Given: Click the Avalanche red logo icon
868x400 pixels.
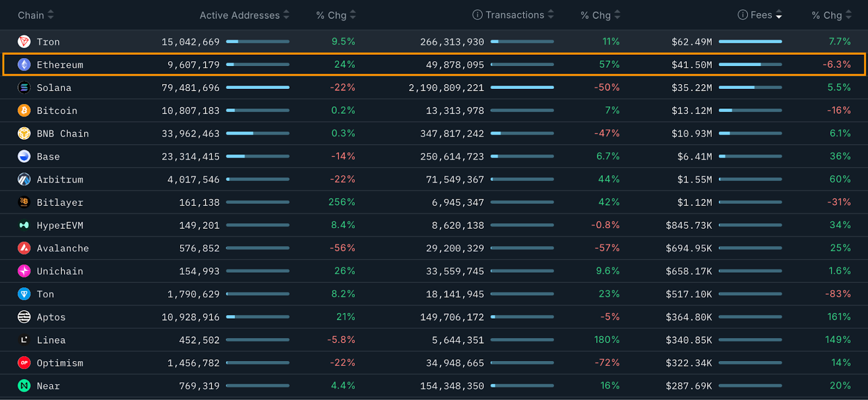Looking at the screenshot, I should (x=24, y=248).
